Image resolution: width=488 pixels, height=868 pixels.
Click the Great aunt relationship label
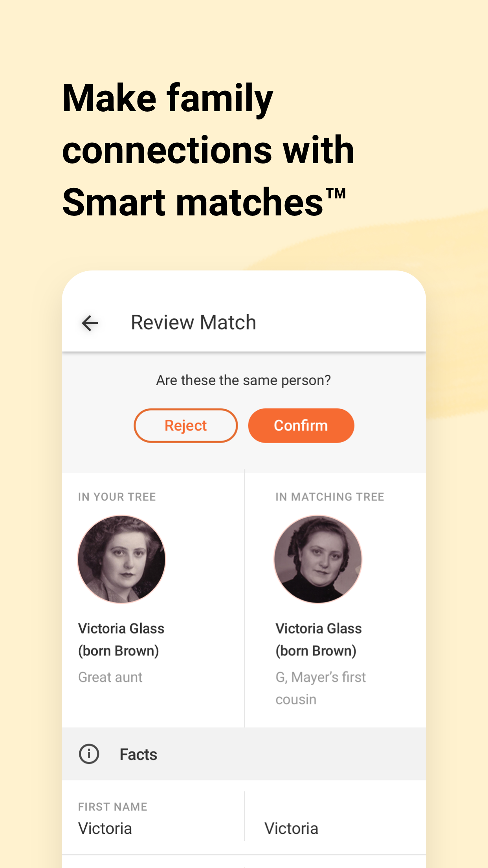110,677
